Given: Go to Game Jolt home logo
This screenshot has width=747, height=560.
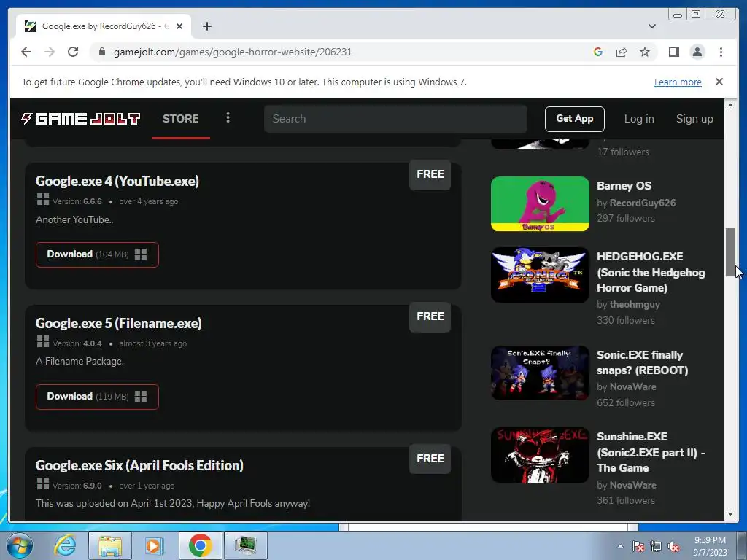Looking at the screenshot, I should click(x=80, y=119).
